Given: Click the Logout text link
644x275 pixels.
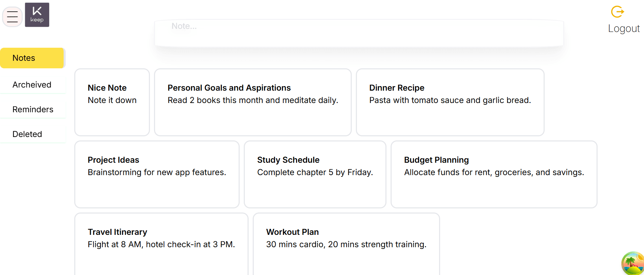Looking at the screenshot, I should 624,28.
